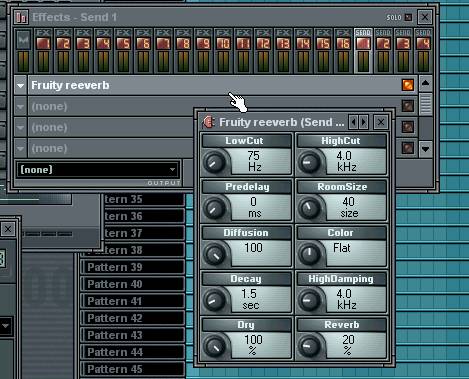Click the effect slots scroll down arrow
The width and height of the screenshot is (469, 379).
(425, 149)
